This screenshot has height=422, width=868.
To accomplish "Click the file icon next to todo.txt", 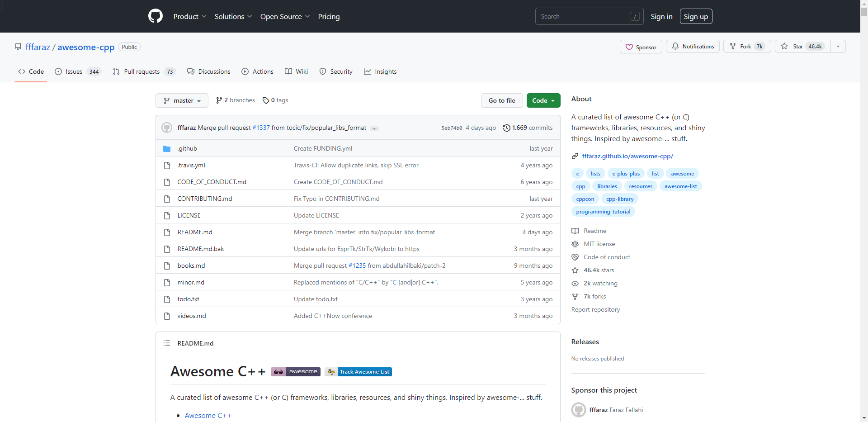I will [167, 299].
